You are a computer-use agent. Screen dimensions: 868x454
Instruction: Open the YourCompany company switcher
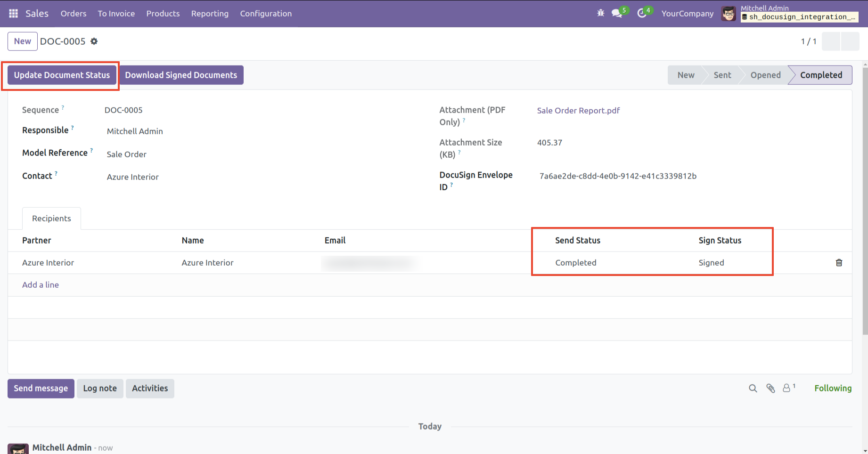pos(687,14)
